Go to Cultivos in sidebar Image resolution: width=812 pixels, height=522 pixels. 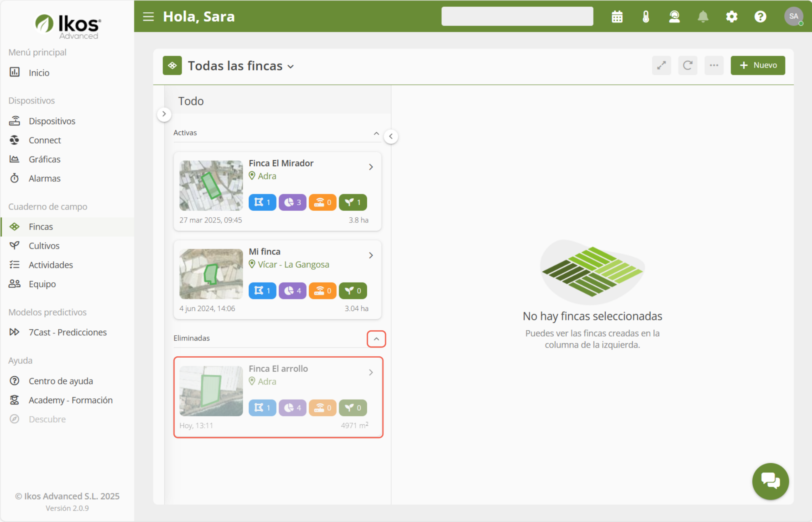point(44,246)
